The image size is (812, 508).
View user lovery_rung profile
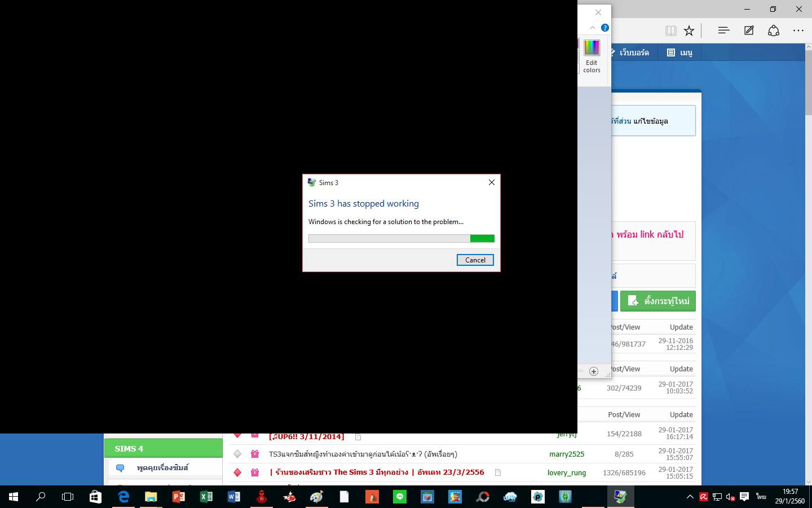coord(567,472)
